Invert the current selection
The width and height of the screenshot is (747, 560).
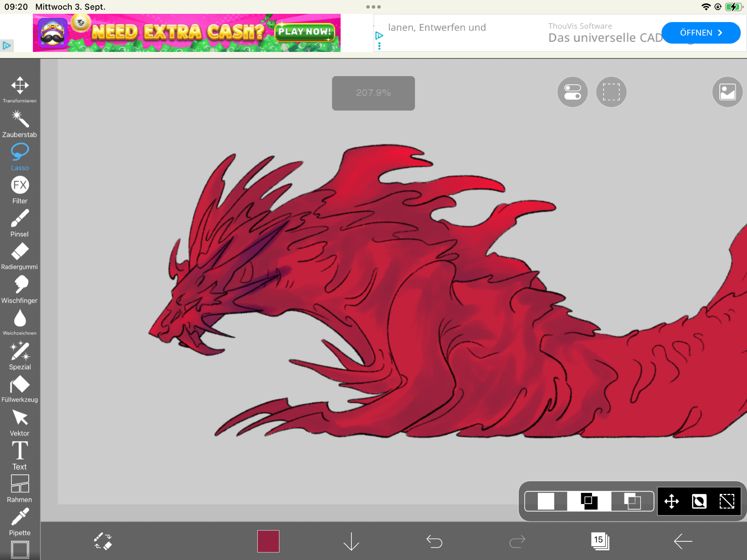[699, 501]
